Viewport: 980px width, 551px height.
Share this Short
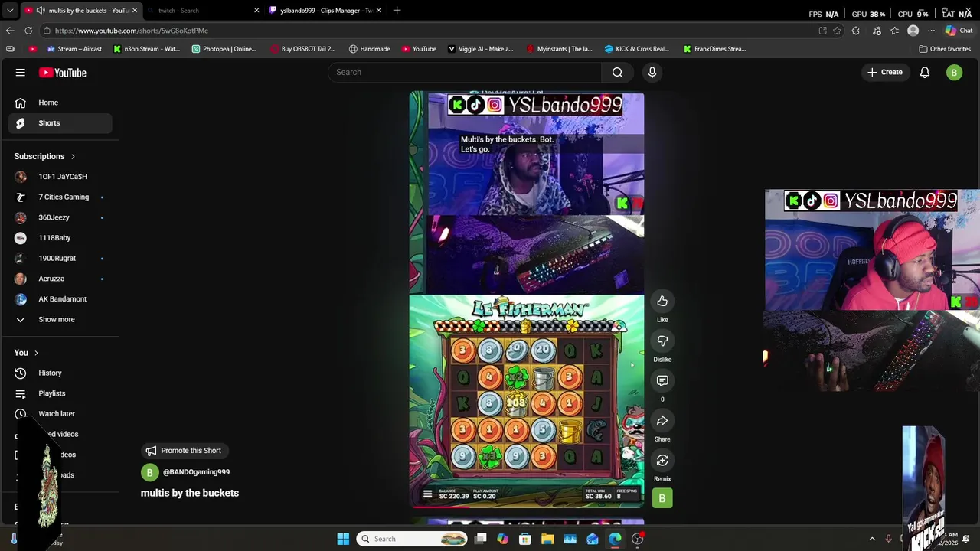(662, 420)
